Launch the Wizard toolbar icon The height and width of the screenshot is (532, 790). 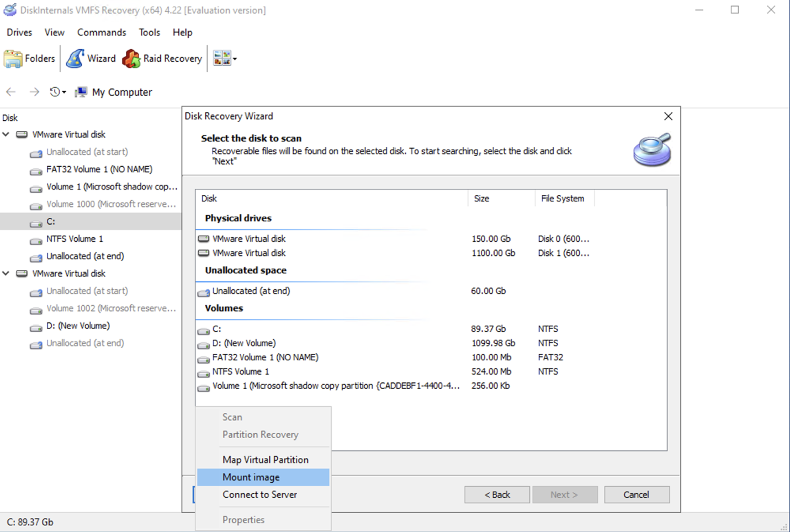pyautogui.click(x=91, y=58)
